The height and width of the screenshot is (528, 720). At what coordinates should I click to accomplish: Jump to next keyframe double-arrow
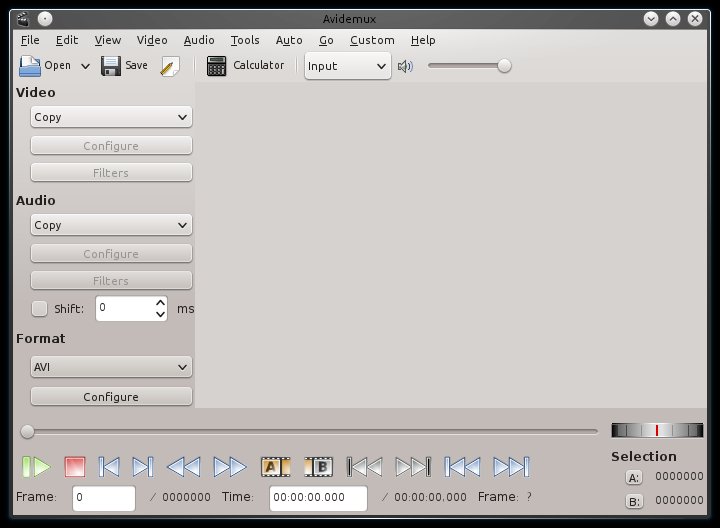point(230,467)
